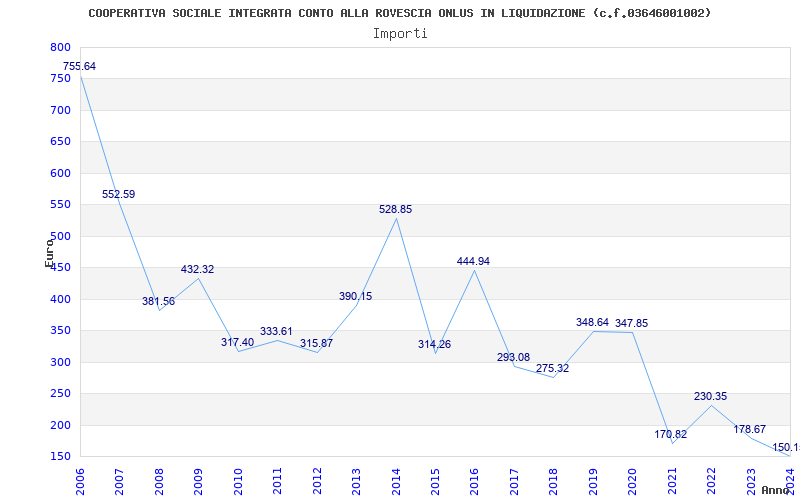Select the 348.64 value label

point(592,322)
